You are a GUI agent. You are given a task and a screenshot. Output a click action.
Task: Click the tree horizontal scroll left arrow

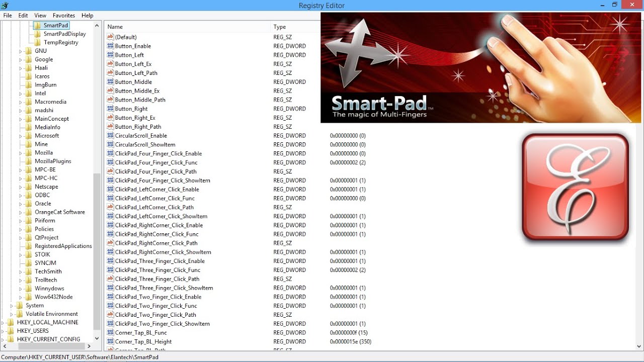4,346
